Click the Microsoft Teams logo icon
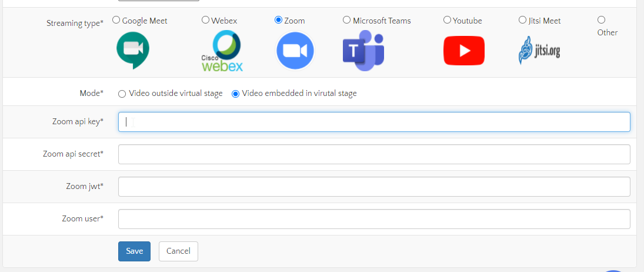 click(363, 51)
